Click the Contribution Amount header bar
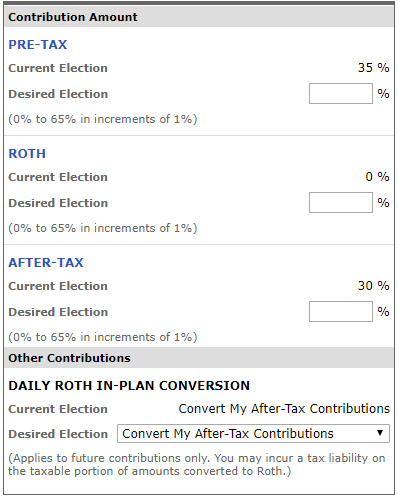This screenshot has width=398, height=498. pyautogui.click(x=199, y=17)
